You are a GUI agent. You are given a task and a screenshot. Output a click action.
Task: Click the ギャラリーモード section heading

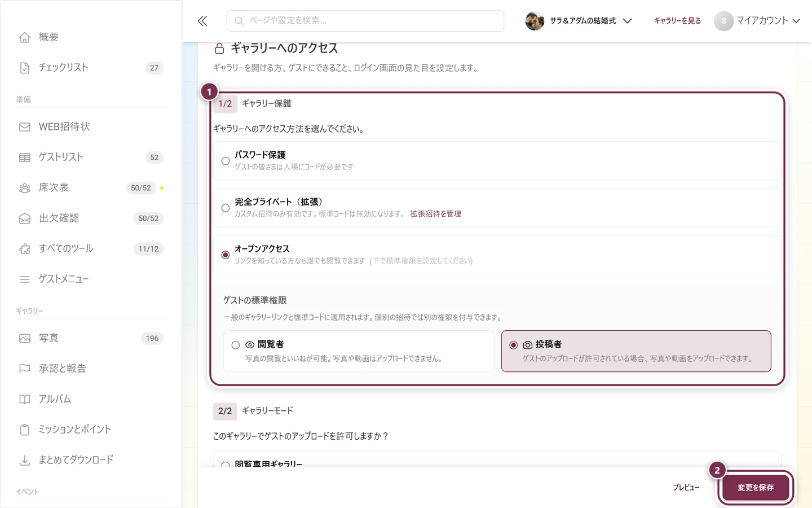[267, 411]
